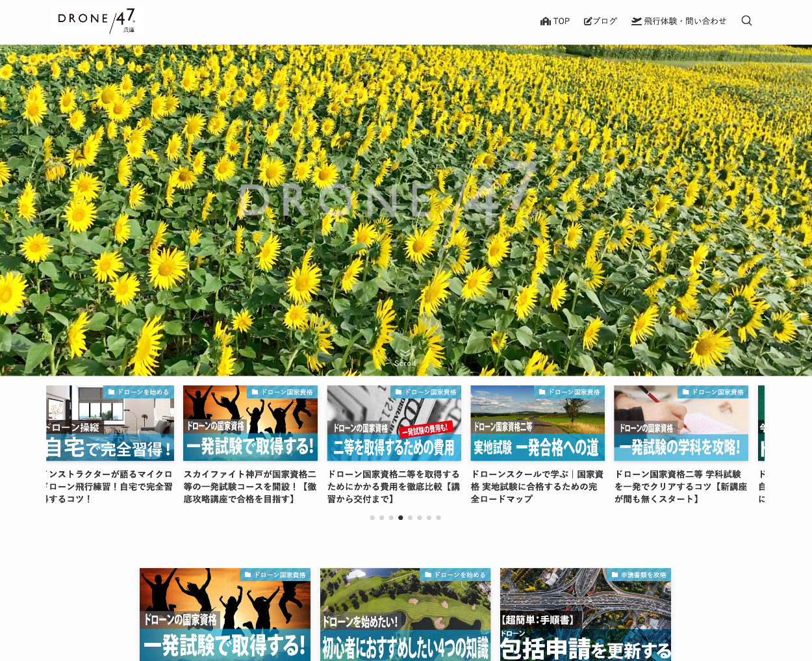The height and width of the screenshot is (661, 812).
Task: Click ドローン国家資格 tag on 学科を攻略 card
Action: [x=713, y=392]
